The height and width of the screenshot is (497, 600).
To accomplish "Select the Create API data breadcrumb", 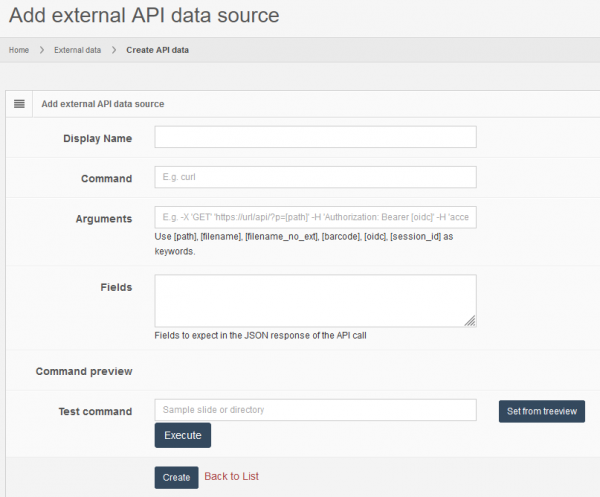I will [x=157, y=50].
